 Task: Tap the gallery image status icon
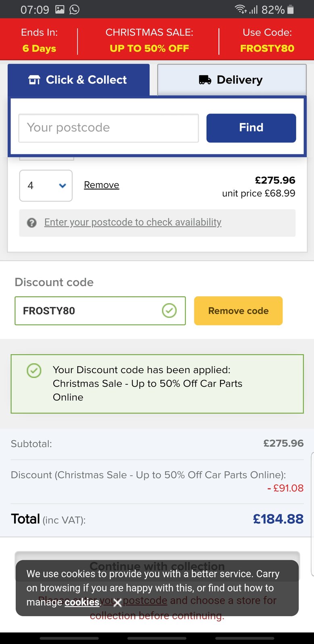[60, 9]
